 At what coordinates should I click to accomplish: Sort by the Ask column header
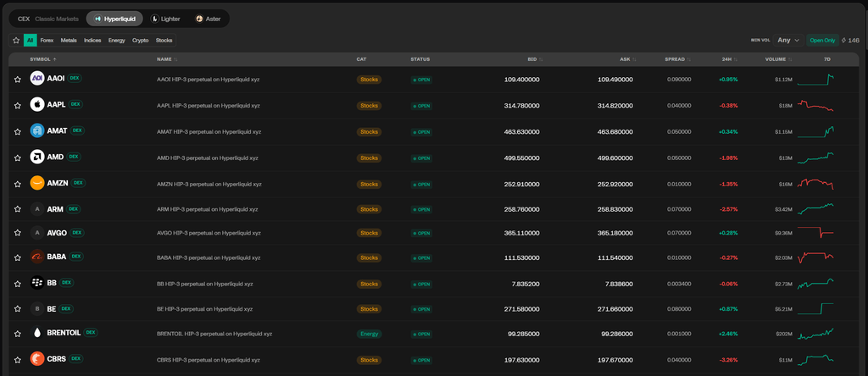[628, 59]
